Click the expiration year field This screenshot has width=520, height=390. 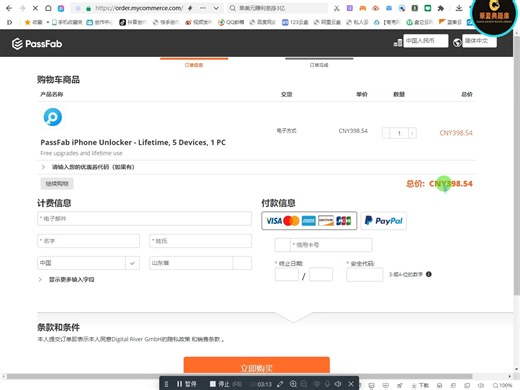click(321, 274)
